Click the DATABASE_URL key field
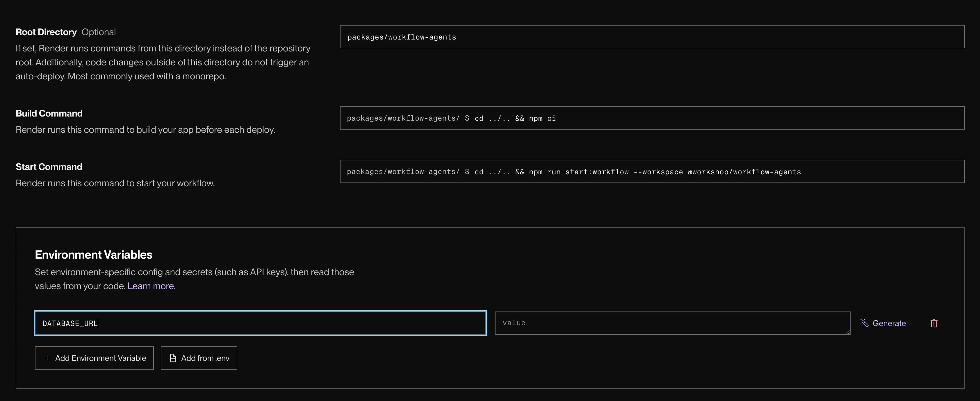 pyautogui.click(x=260, y=323)
